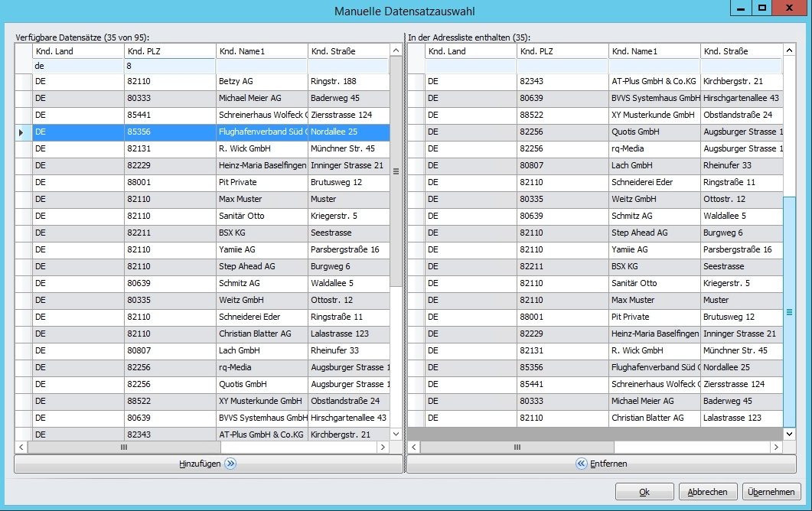Click row selector of Flughafenverband Süd, left
Screen dimensions: 812x511
click(x=24, y=132)
